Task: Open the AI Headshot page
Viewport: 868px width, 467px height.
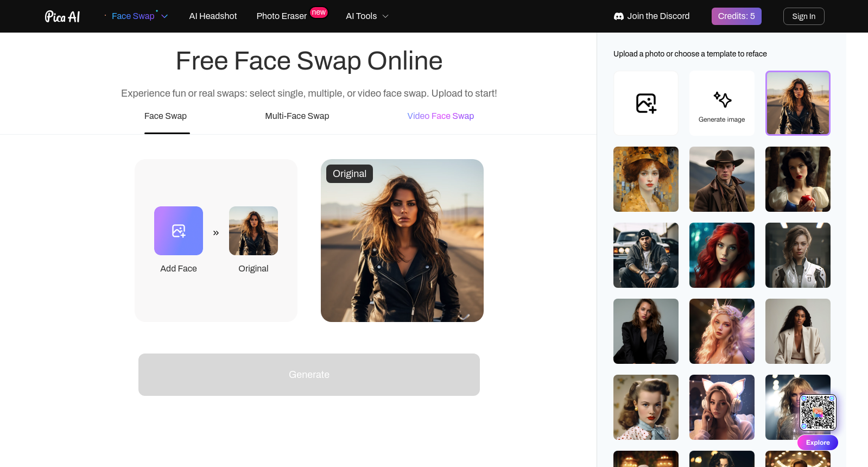Action: (x=213, y=16)
